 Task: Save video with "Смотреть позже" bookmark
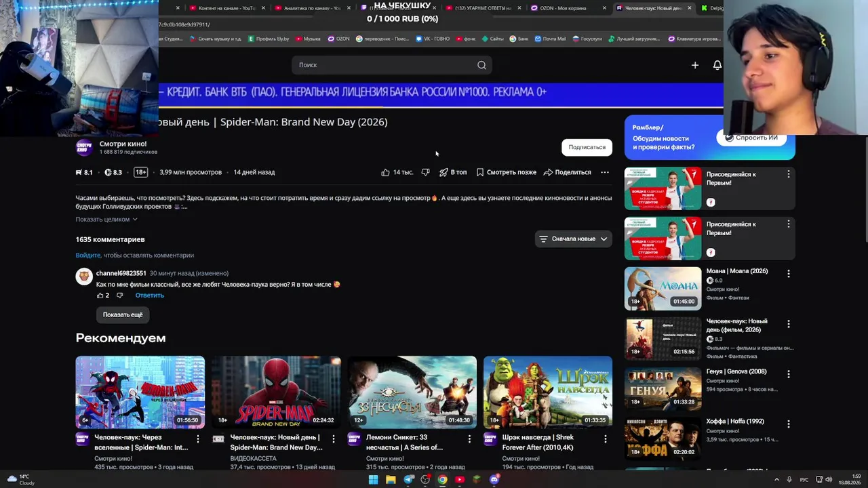[x=507, y=172]
